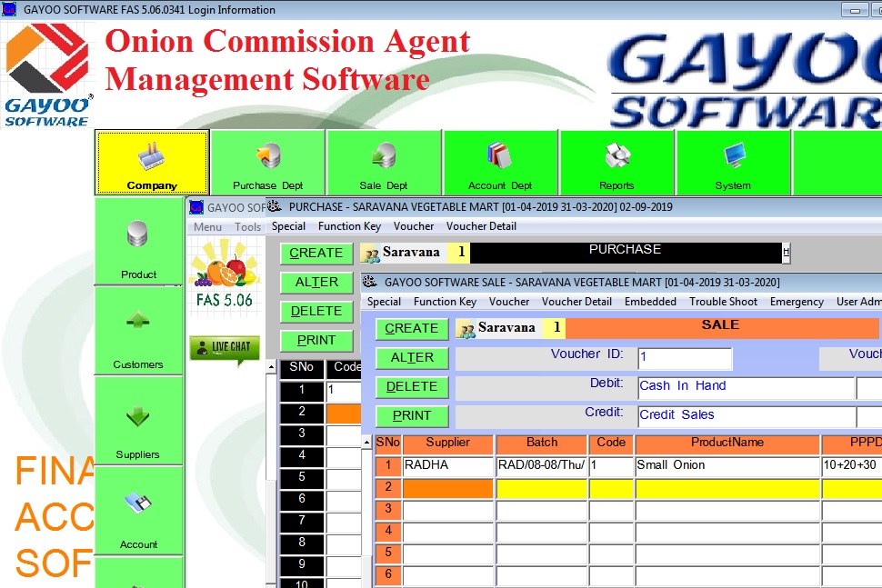Open the Sale Dept module
This screenshot has height=588, width=882.
(384, 163)
